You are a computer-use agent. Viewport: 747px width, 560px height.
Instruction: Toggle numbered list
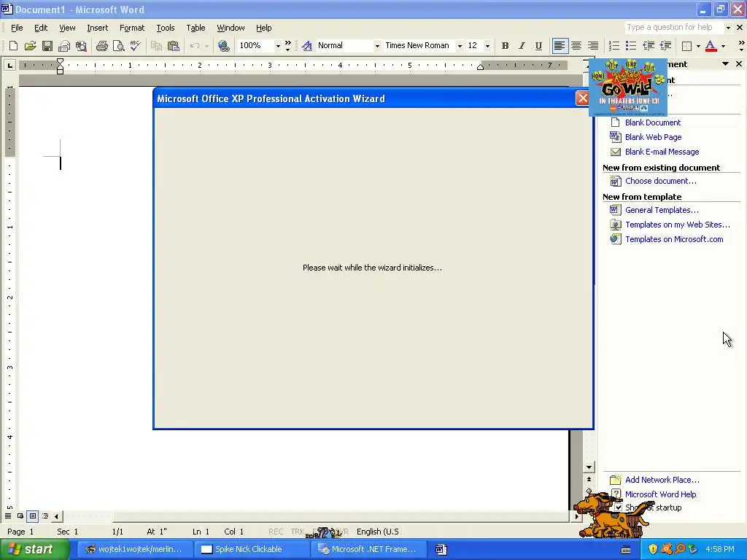coord(614,46)
